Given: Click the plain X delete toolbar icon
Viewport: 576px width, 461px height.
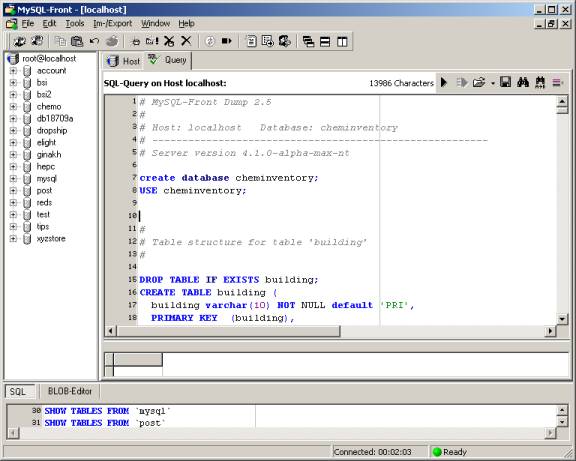Looking at the screenshot, I should pyautogui.click(x=186, y=41).
